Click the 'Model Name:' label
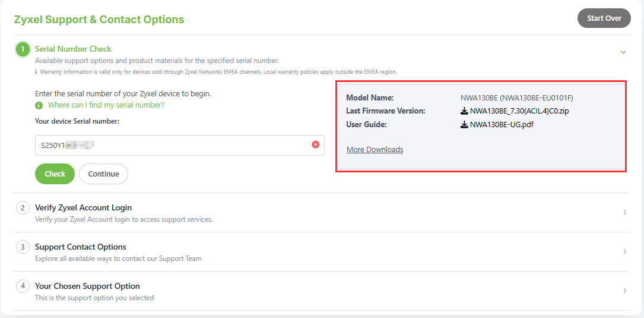This screenshot has width=644, height=318. coord(370,97)
